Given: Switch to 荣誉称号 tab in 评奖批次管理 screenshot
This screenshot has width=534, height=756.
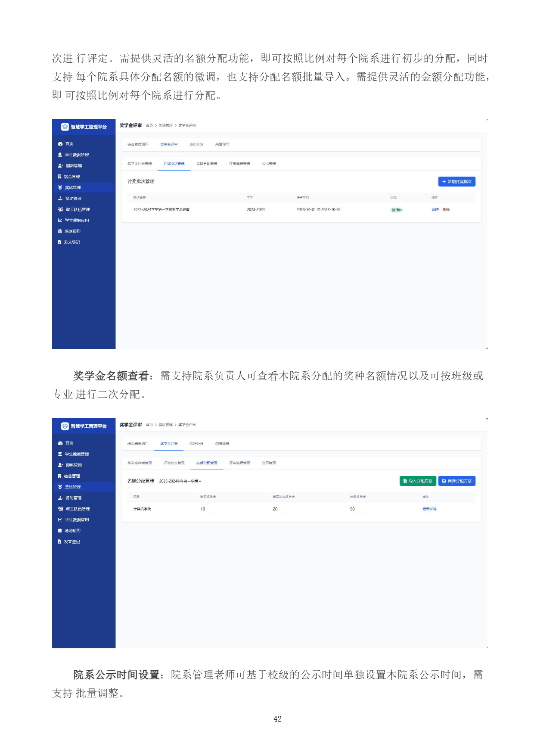Looking at the screenshot, I should click(x=222, y=144).
